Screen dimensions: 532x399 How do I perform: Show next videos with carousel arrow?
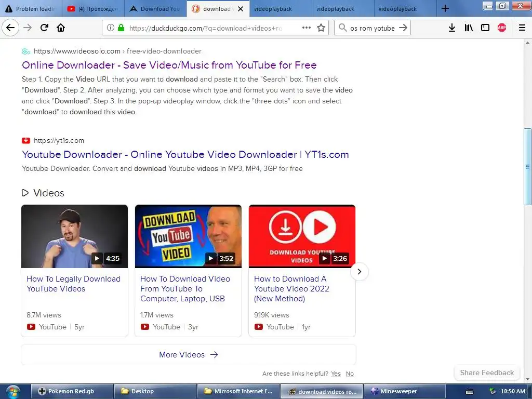tap(360, 271)
